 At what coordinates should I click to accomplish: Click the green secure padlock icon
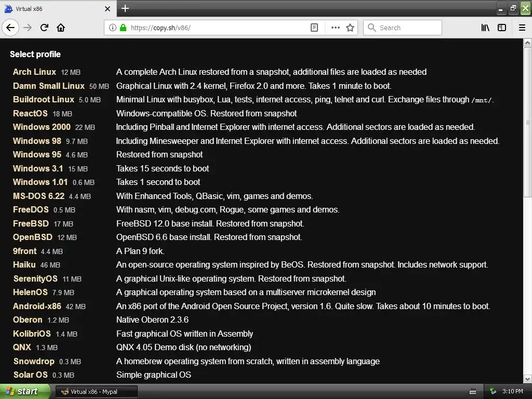[123, 28]
